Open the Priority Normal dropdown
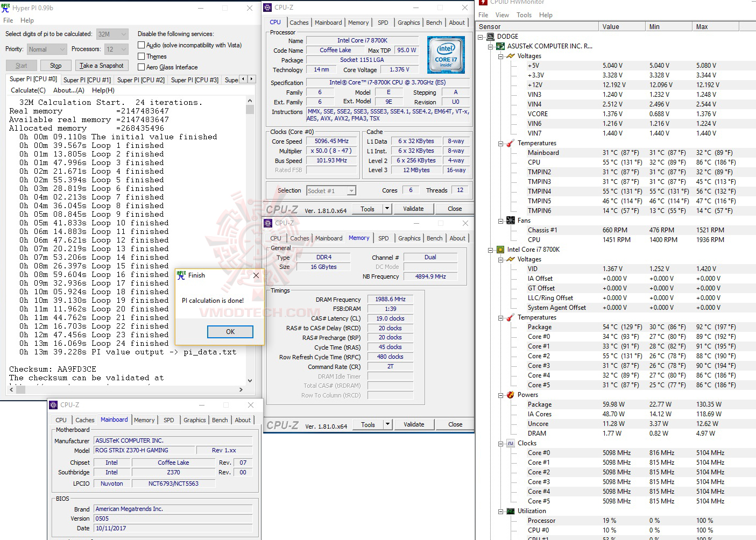The image size is (756, 540). click(47, 49)
